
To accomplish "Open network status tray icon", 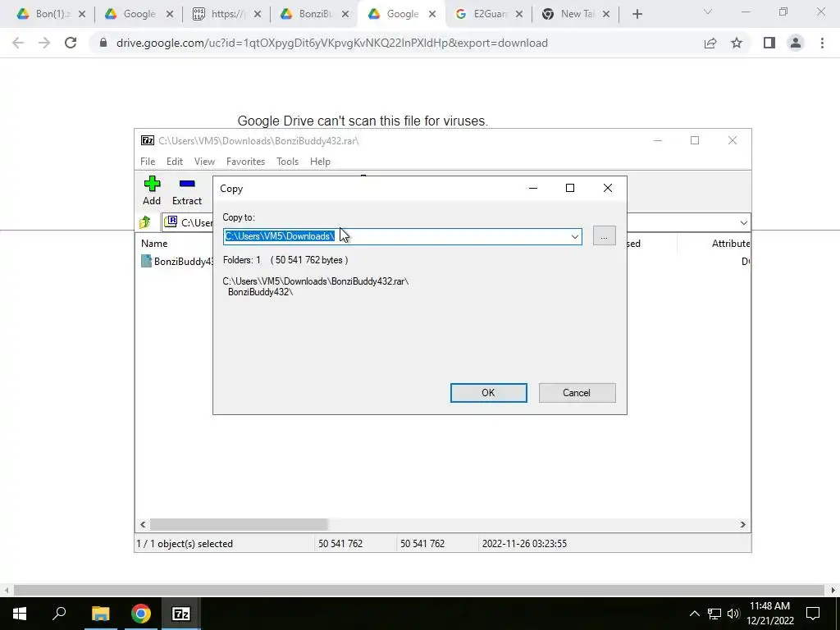I will coord(714,614).
